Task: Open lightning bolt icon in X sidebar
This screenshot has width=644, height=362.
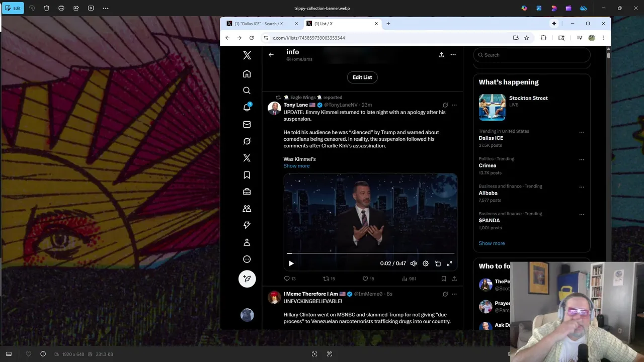Action: click(x=247, y=225)
